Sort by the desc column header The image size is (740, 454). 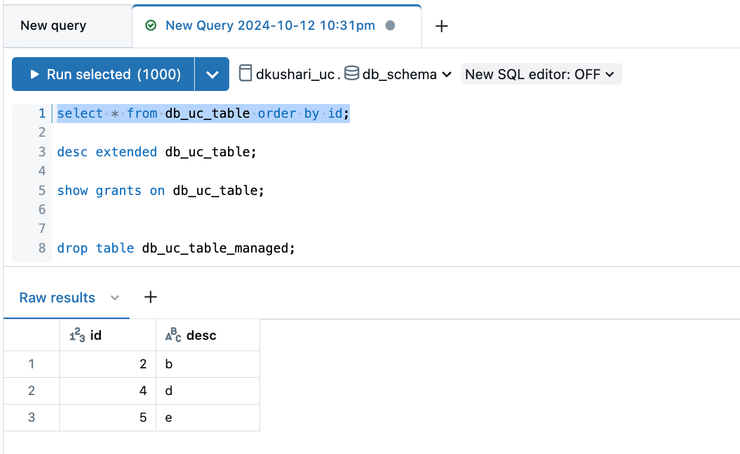(208, 335)
